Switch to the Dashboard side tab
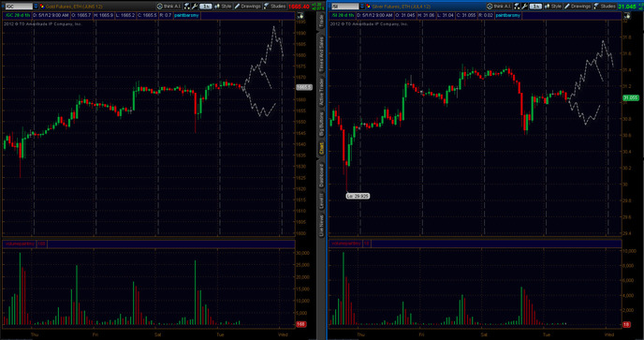Viewport: 644px width, 340px height. [x=322, y=175]
